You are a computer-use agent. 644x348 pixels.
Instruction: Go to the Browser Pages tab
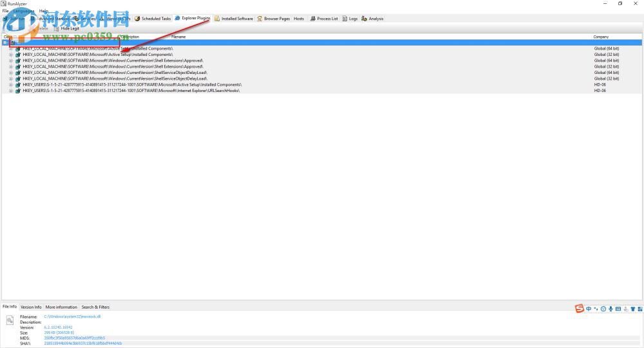[x=274, y=19]
